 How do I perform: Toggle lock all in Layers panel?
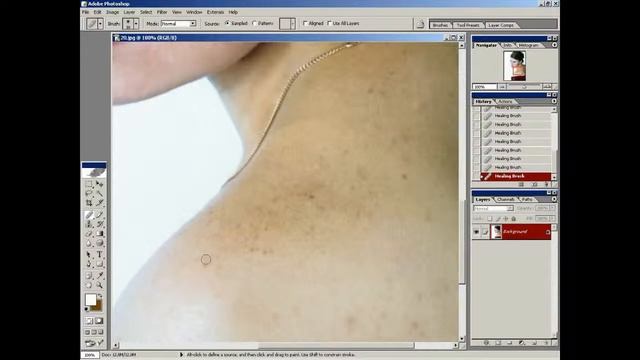513,218
